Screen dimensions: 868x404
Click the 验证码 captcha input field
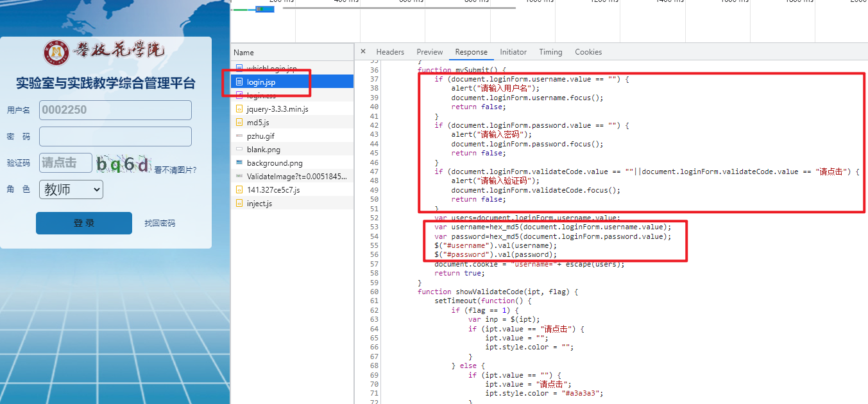pyautogui.click(x=66, y=163)
